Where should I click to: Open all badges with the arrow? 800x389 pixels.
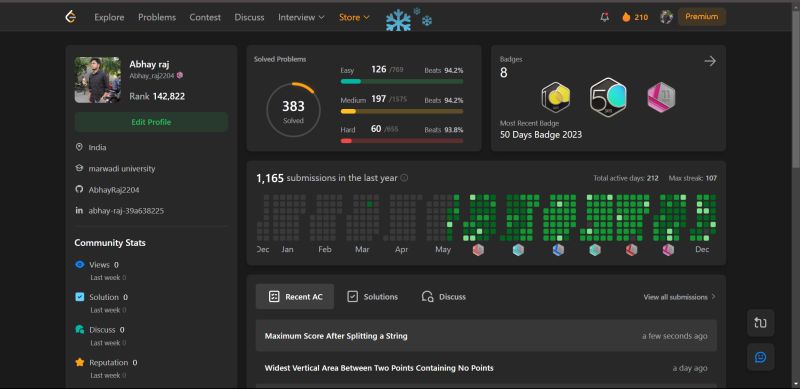(710, 61)
